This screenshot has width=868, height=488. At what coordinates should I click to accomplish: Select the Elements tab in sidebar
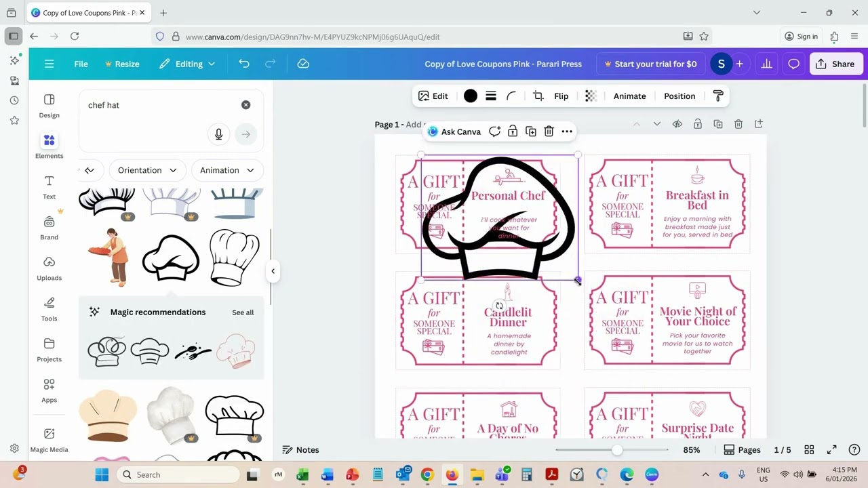[x=49, y=146]
